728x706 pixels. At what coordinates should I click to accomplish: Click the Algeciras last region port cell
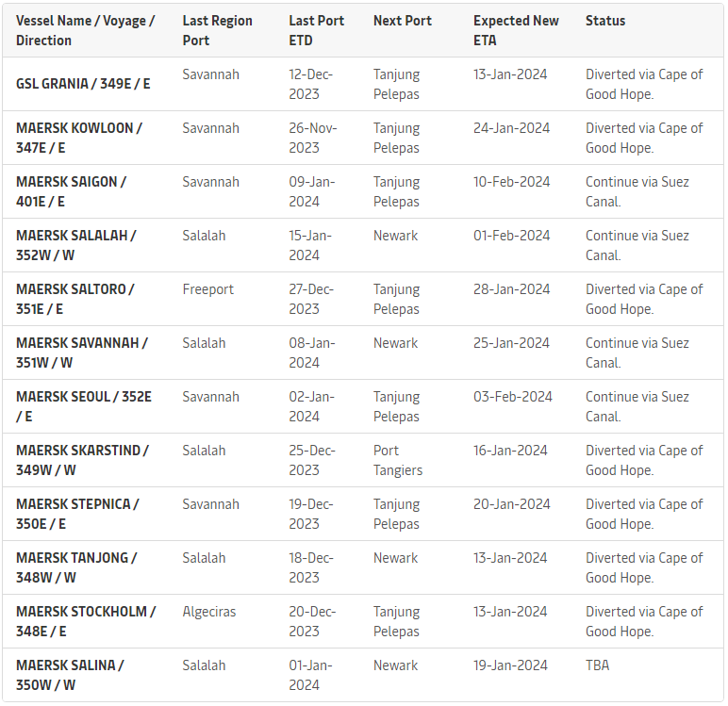(209, 612)
